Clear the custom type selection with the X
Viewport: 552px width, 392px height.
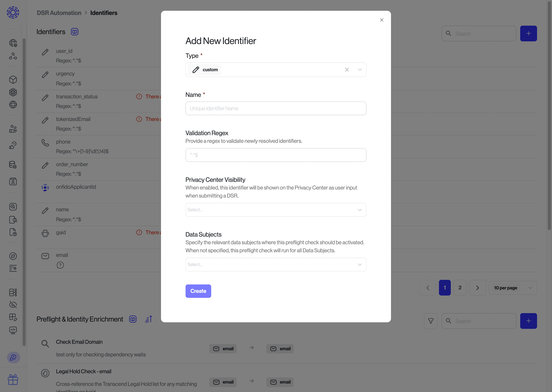(347, 69)
